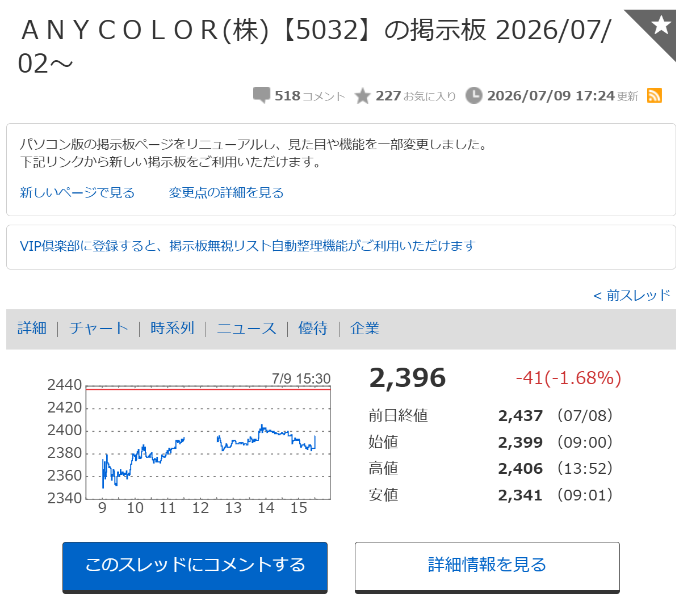Select the 詳細 tab
The height and width of the screenshot is (606, 700).
click(32, 328)
